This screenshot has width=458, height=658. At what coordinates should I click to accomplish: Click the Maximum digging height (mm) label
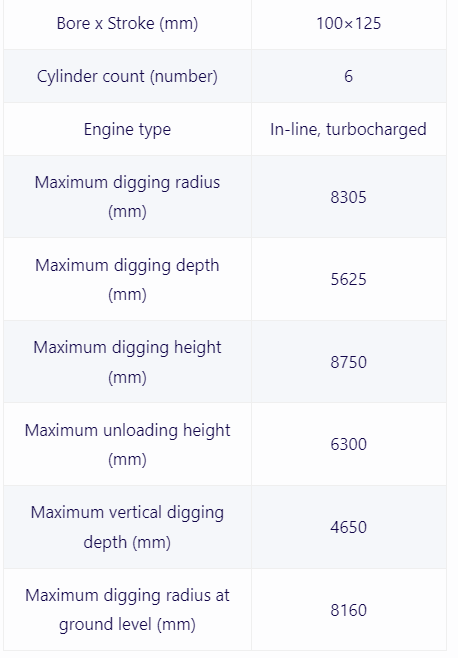(127, 362)
